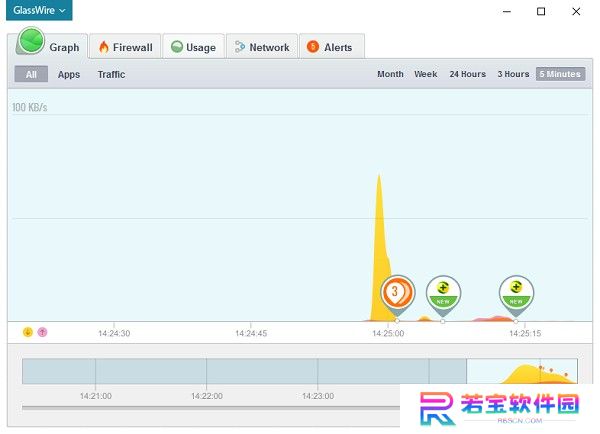Set time range to 3 Hours

click(x=513, y=74)
